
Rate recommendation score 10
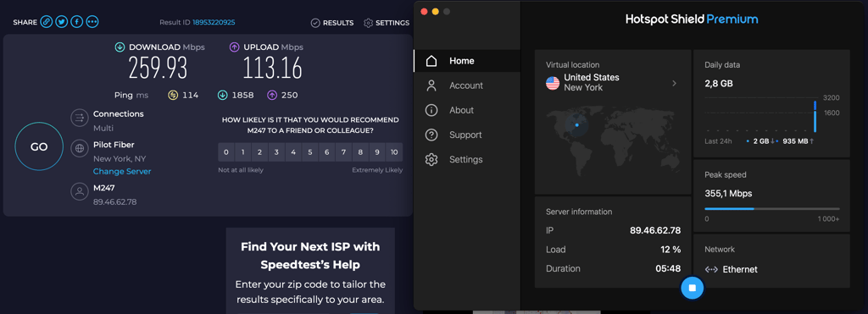pyautogui.click(x=394, y=152)
